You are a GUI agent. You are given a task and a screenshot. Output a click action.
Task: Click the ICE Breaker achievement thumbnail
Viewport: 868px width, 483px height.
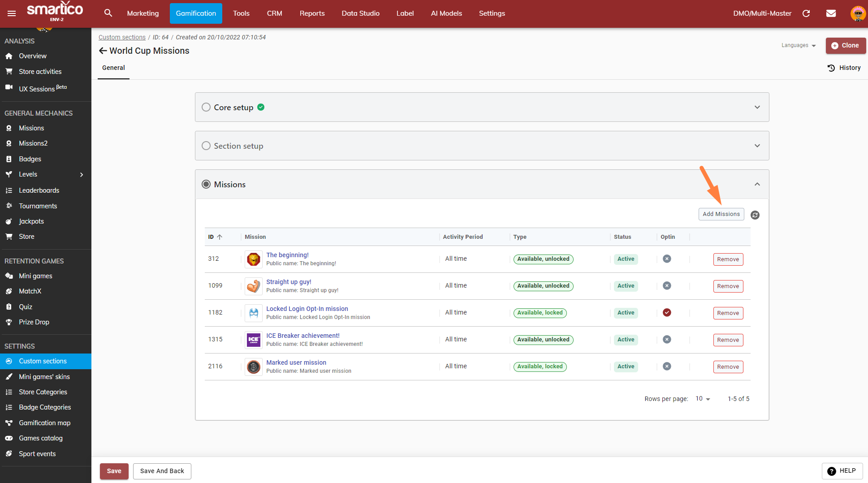[254, 340]
